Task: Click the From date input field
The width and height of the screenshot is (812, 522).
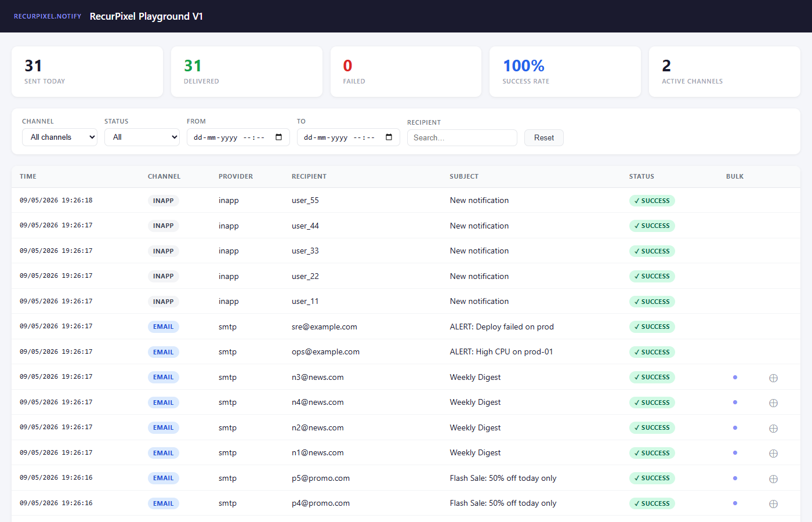Action: 238,137
